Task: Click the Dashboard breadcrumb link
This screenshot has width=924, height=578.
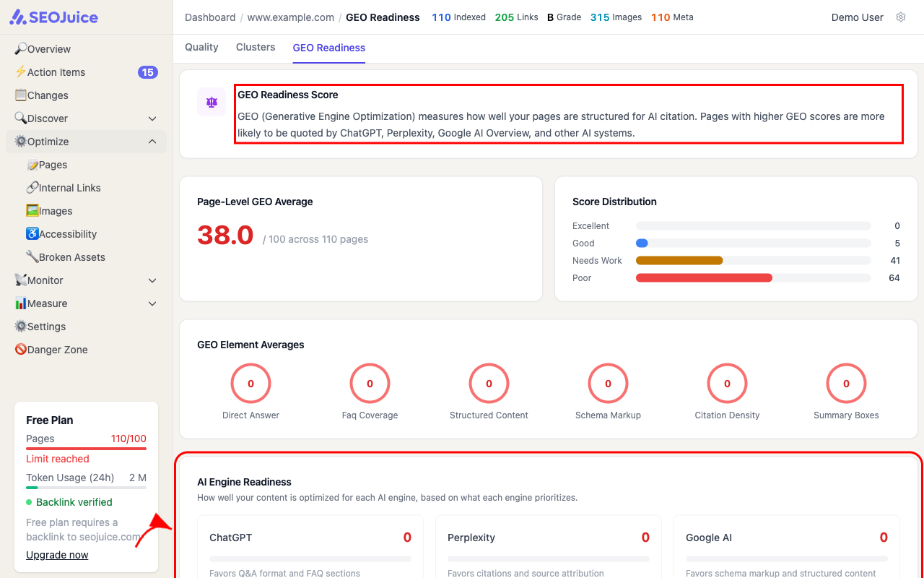Action: click(x=210, y=17)
